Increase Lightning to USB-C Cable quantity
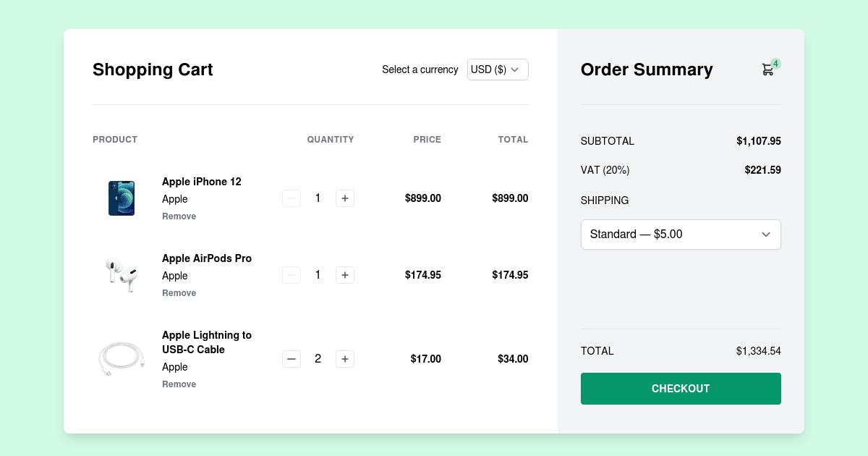 [x=345, y=358]
